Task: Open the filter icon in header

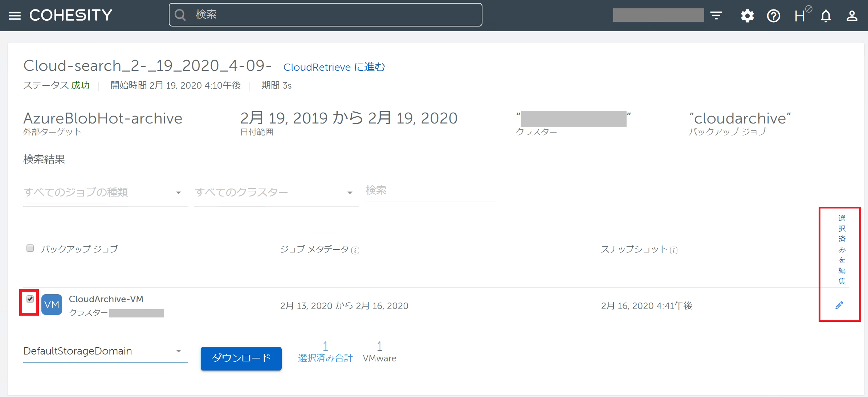Action: tap(716, 16)
